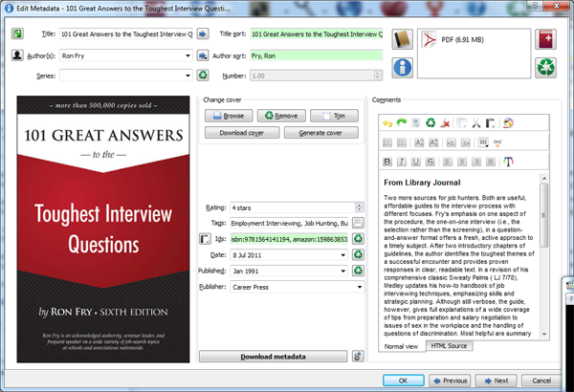Toggle underline formatting
The image size is (574, 392).
(416, 162)
